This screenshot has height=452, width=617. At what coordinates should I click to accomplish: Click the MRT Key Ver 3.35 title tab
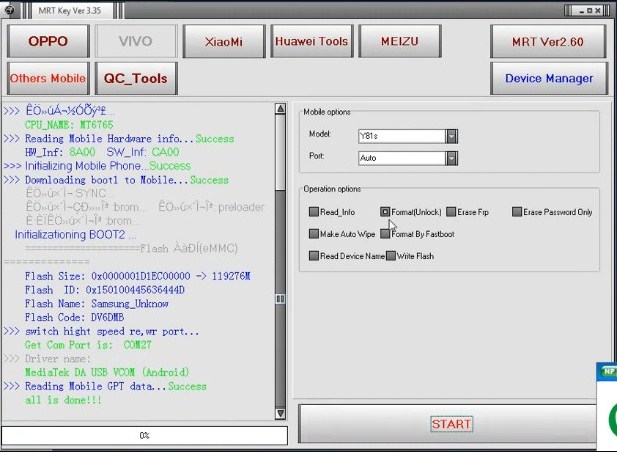coord(70,11)
